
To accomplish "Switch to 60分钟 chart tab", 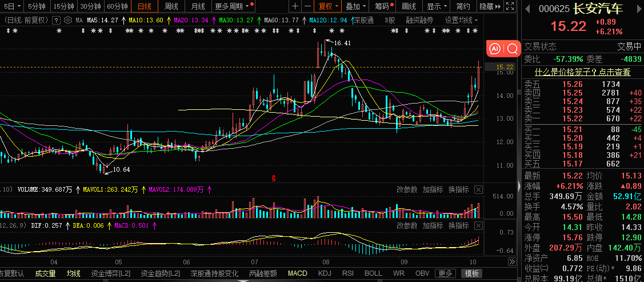I will pyautogui.click(x=117, y=6).
